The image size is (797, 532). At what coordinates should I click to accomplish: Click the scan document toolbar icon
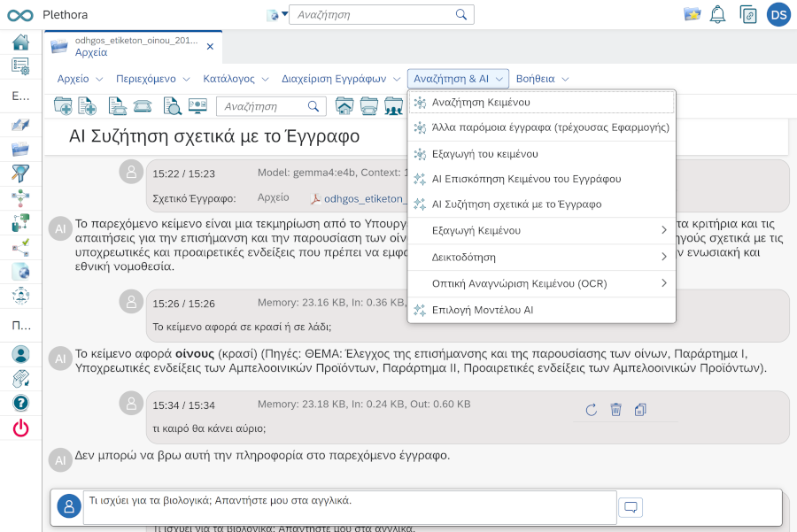[118, 106]
